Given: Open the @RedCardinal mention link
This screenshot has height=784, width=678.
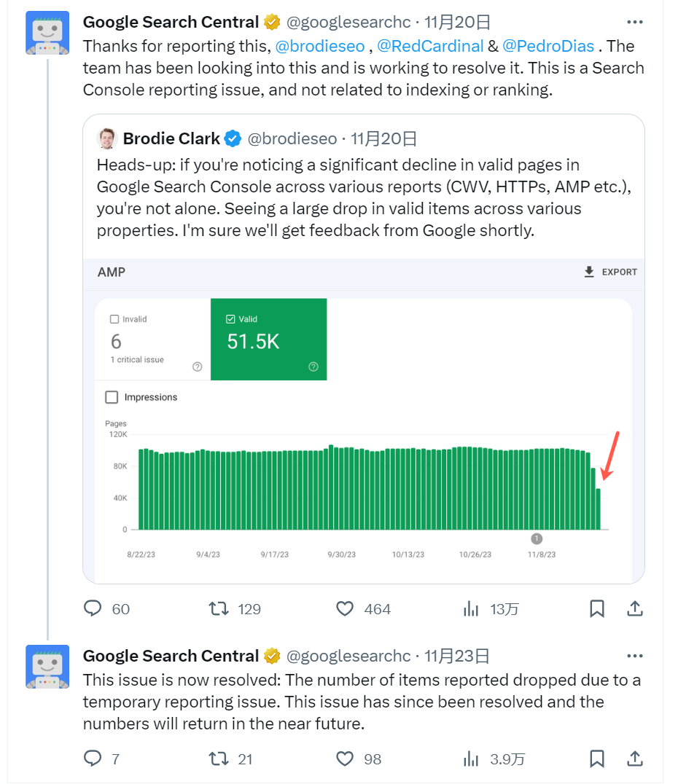Looking at the screenshot, I should click(430, 46).
